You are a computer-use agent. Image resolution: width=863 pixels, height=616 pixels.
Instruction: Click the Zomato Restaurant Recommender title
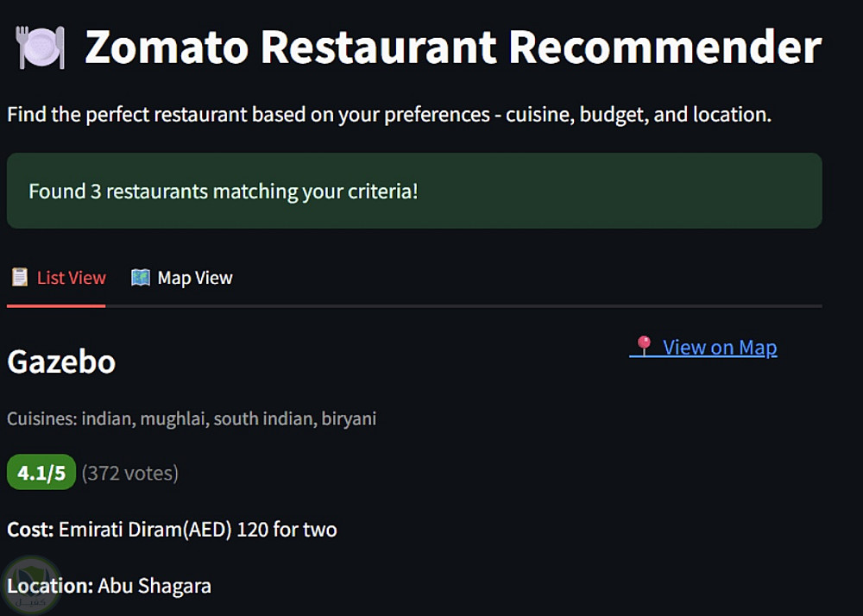(452, 47)
